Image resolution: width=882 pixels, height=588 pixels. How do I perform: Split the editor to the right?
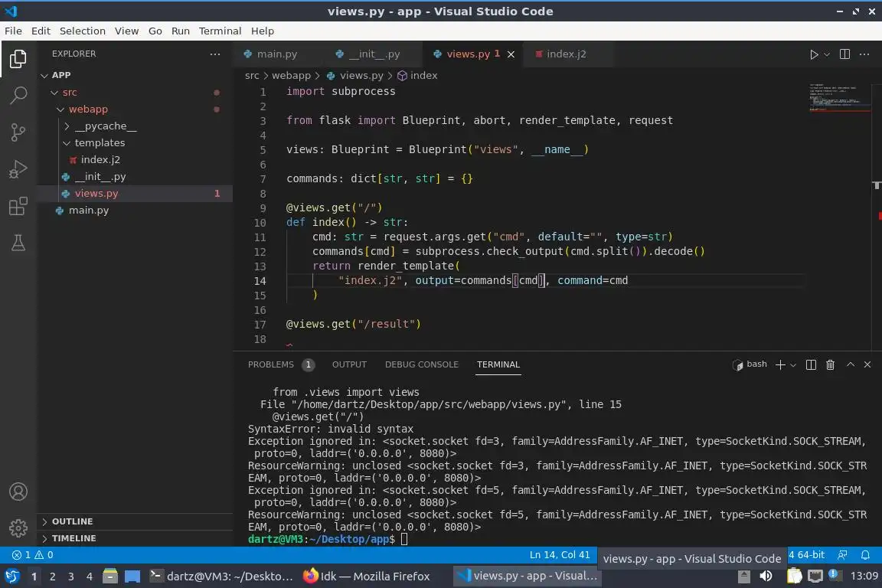coord(844,54)
